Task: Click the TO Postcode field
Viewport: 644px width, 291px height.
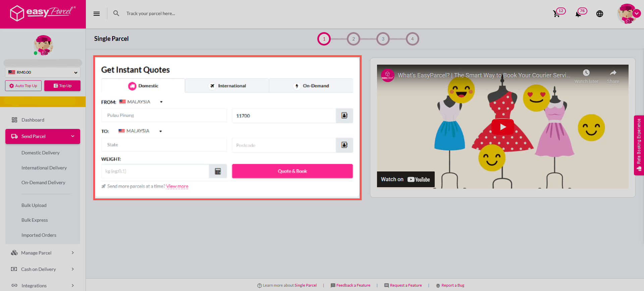Action: coord(284,145)
